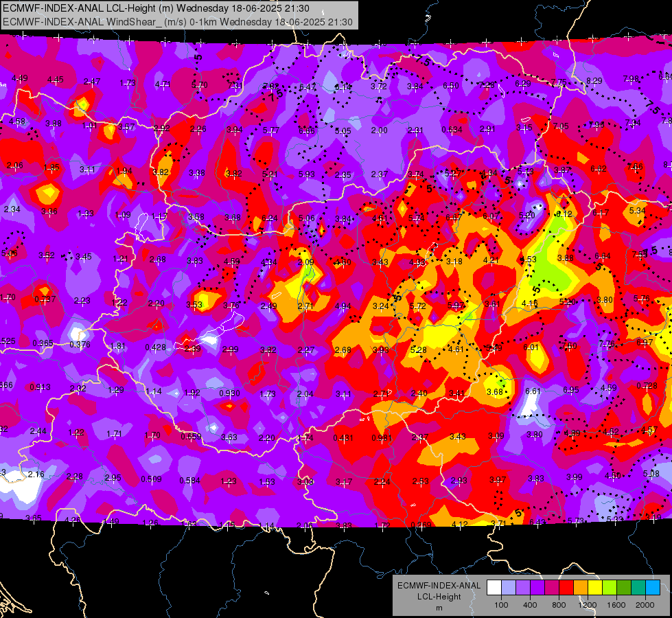Click the wind shear value 0.930
The height and width of the screenshot is (618, 672).
[230, 393]
